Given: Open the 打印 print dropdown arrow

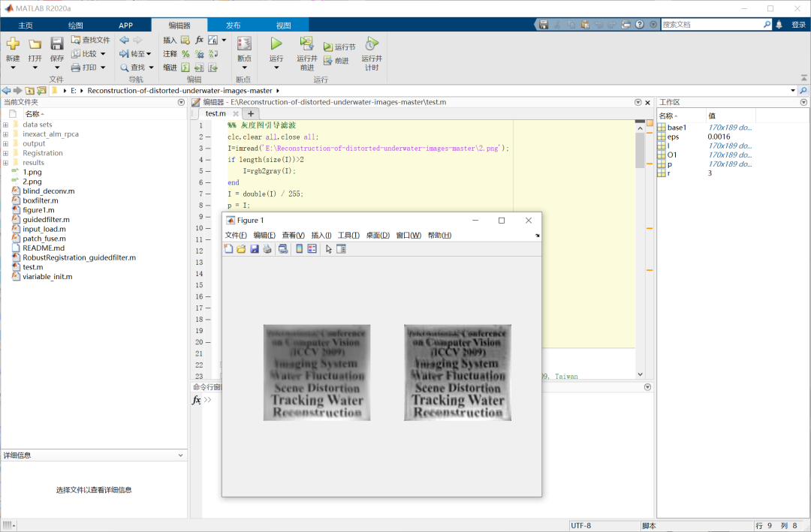Looking at the screenshot, I should click(x=103, y=68).
